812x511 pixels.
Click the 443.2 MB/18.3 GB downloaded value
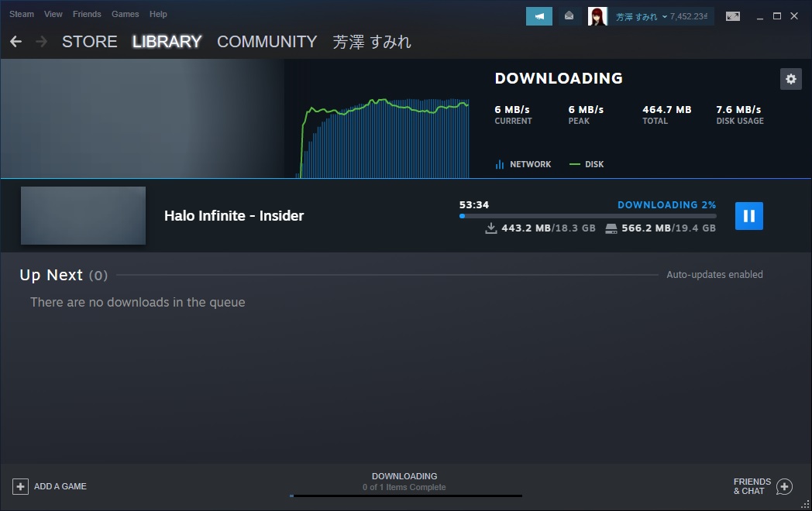549,228
